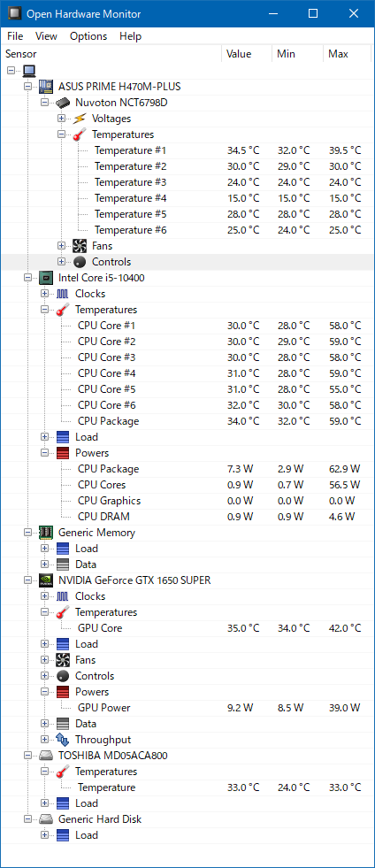Viewport: 375px width, 868px height.
Task: Expand the Load node under Generic Hard Disk
Action: [45, 835]
